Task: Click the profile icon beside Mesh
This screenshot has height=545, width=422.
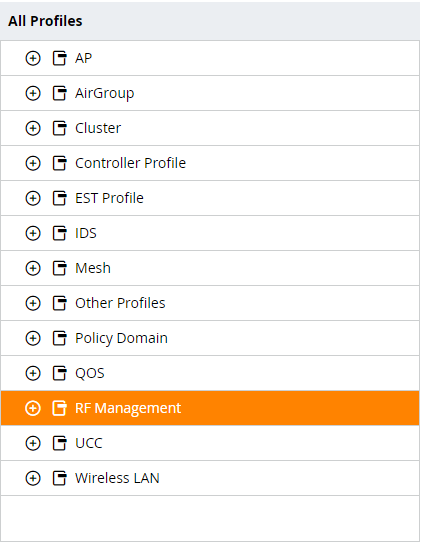Action: pos(59,268)
